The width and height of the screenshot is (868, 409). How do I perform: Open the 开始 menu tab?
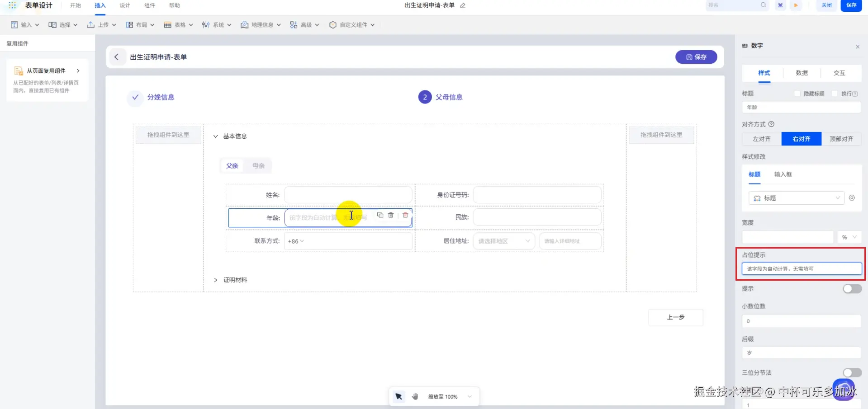[x=76, y=5]
